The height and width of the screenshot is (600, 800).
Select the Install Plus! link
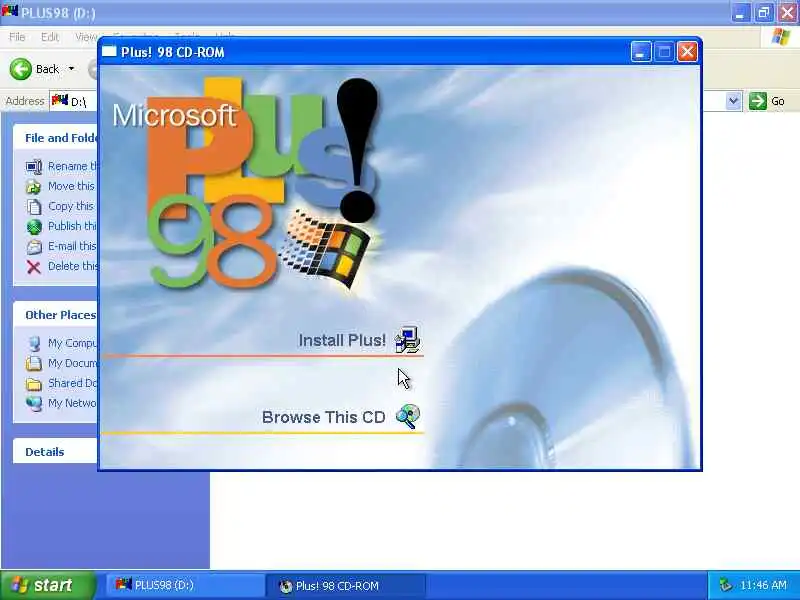point(342,340)
